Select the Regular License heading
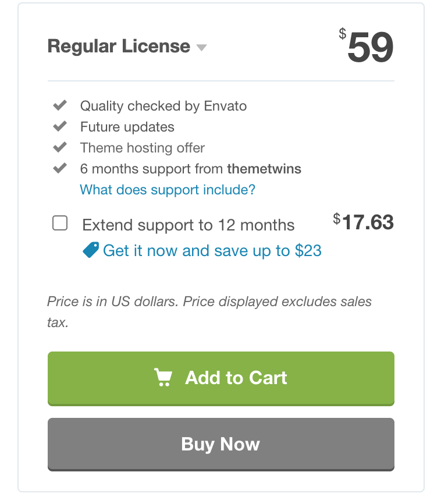Viewport: 441px width, 504px height. (118, 46)
